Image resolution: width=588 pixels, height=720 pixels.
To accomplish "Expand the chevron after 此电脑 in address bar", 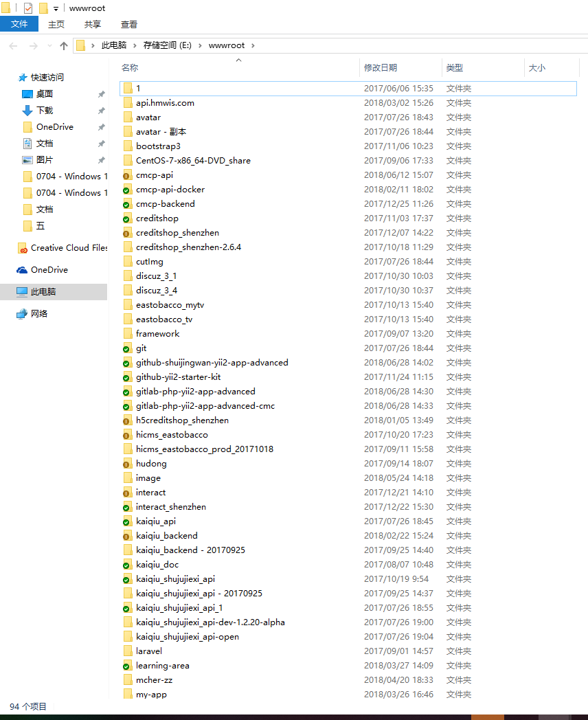I will coord(135,45).
